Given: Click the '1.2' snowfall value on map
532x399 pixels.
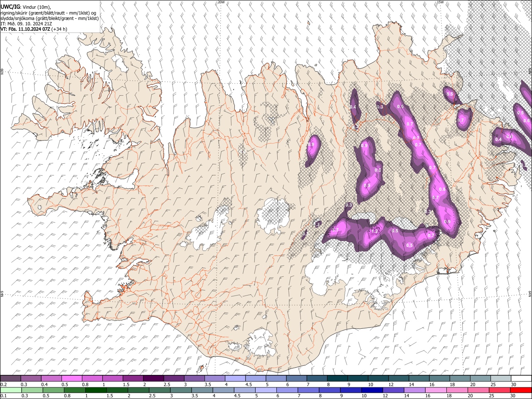Looking at the screenshot, I should point(374,232).
